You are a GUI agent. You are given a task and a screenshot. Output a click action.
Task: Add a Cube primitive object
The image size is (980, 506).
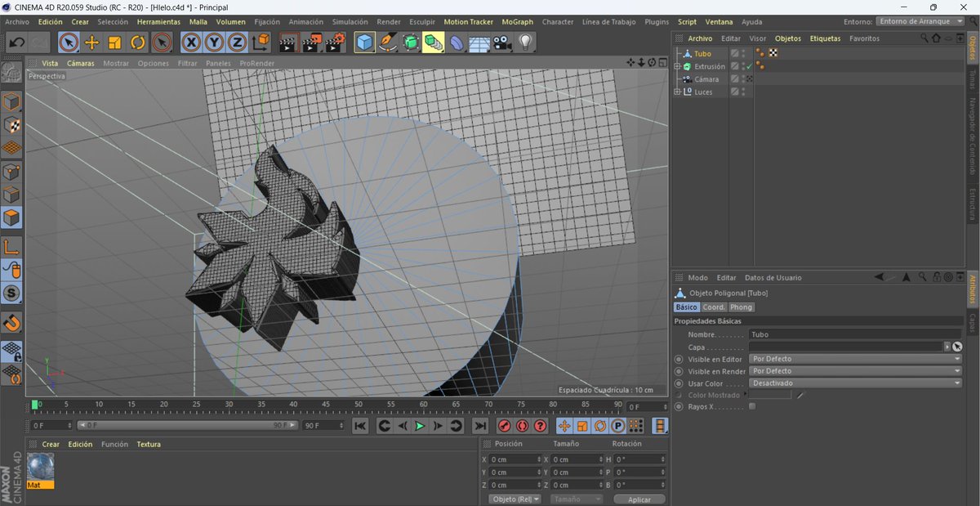tap(365, 42)
